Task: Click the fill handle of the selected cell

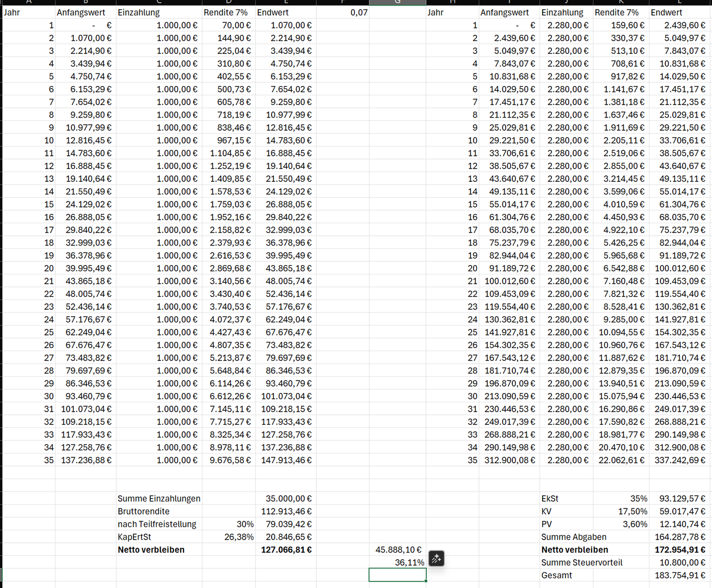Action: pyautogui.click(x=426, y=581)
